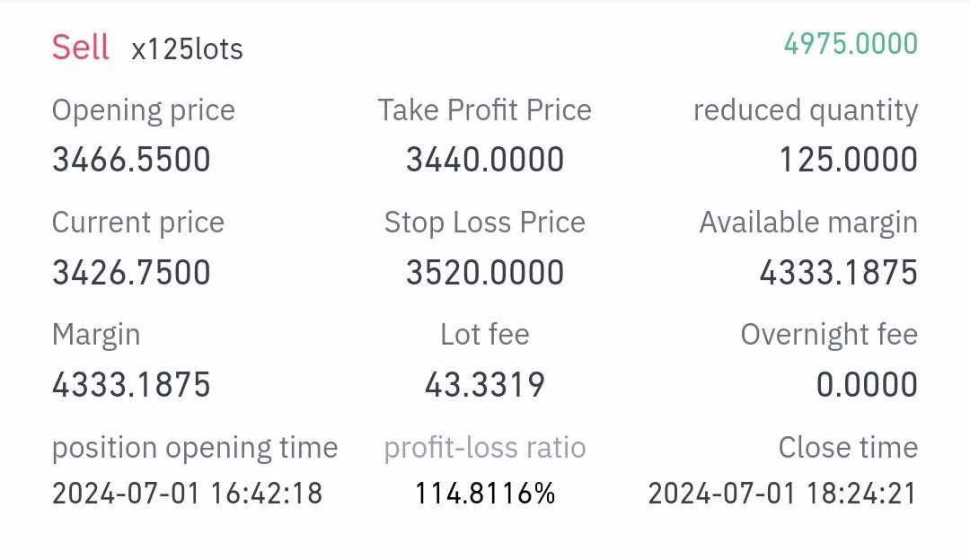Click the position opening time label
This screenshot has width=970, height=560.
coord(195,447)
